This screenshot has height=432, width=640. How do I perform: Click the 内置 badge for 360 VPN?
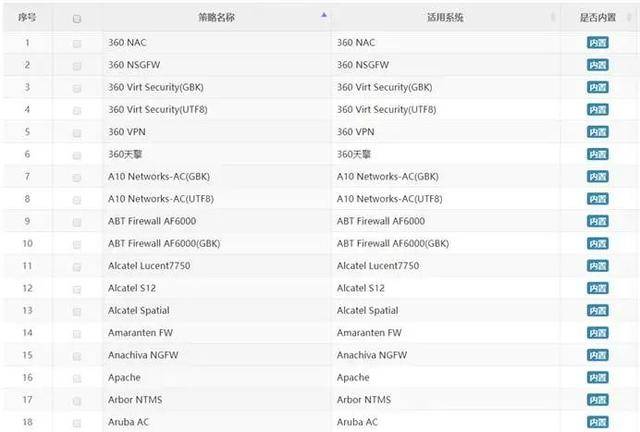598,132
